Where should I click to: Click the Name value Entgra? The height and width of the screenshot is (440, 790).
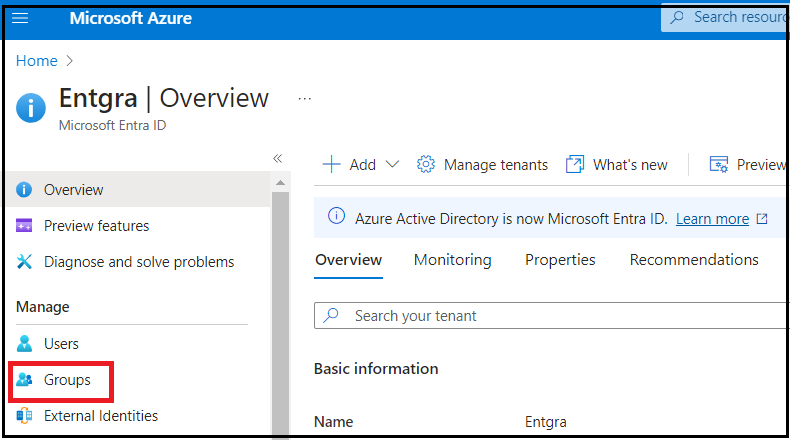click(546, 422)
